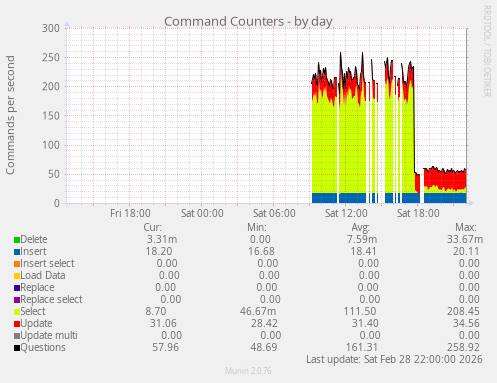Click the Questions maximum value '258.92'

point(464,347)
